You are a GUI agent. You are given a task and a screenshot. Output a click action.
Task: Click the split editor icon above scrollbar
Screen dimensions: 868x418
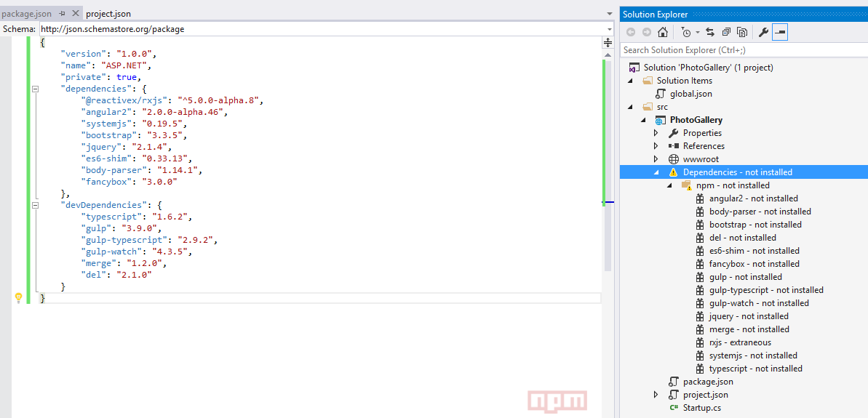[x=608, y=43]
